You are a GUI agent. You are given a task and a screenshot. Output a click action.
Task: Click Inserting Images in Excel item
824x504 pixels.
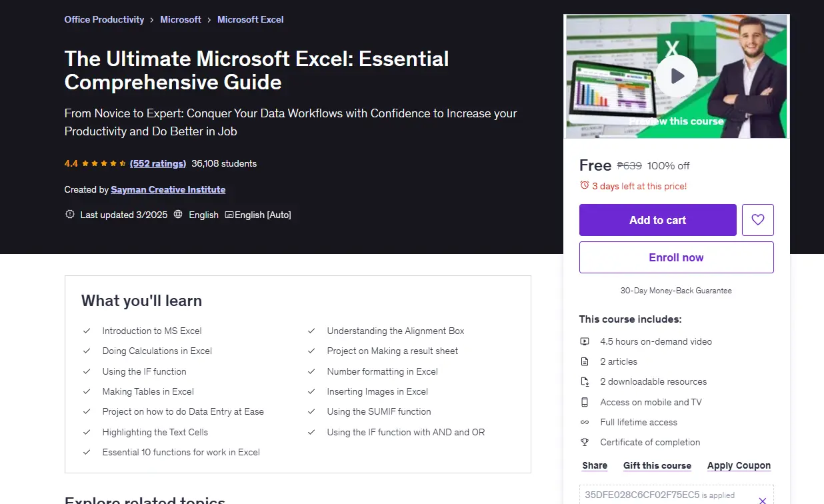pos(377,391)
